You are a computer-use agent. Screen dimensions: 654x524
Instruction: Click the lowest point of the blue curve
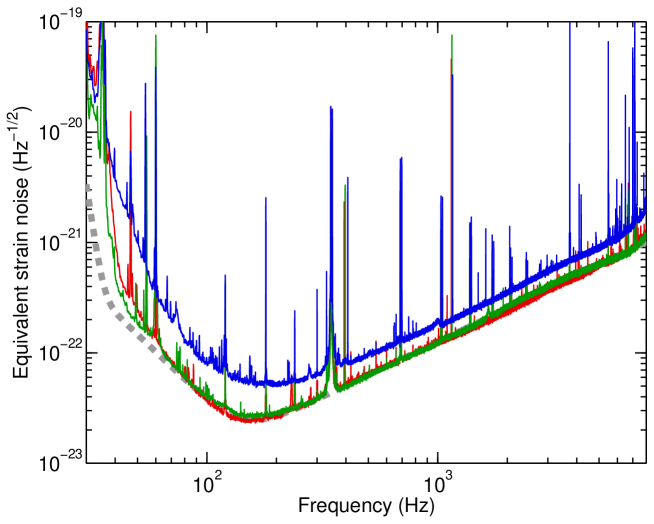[x=268, y=383]
